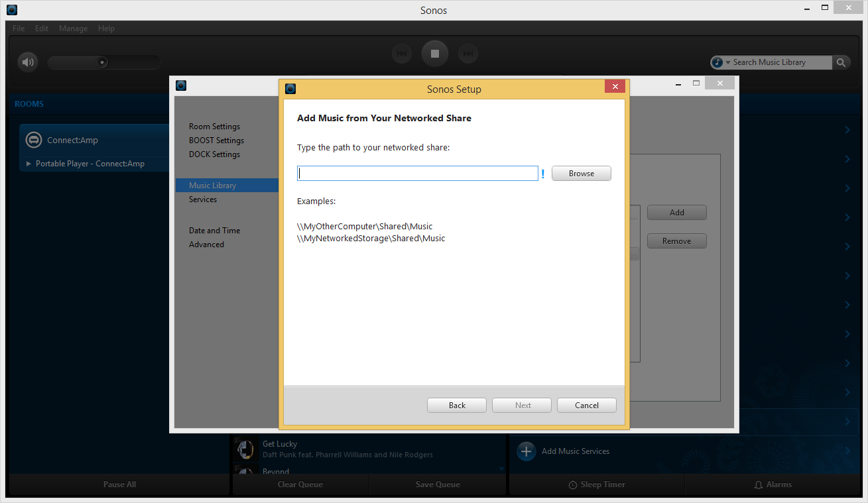This screenshot has width=868, height=503.
Task: Select the Get Lucky track in the queue
Action: coord(369,449)
